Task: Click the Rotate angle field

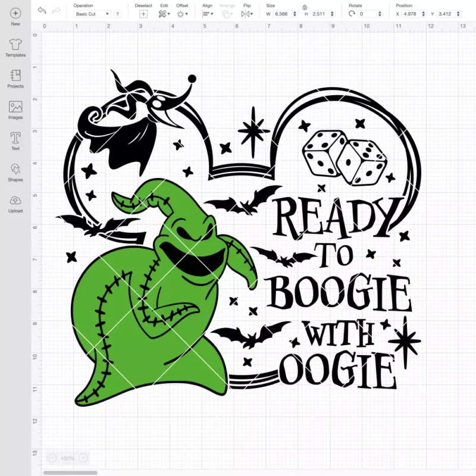Action: pyautogui.click(x=367, y=14)
